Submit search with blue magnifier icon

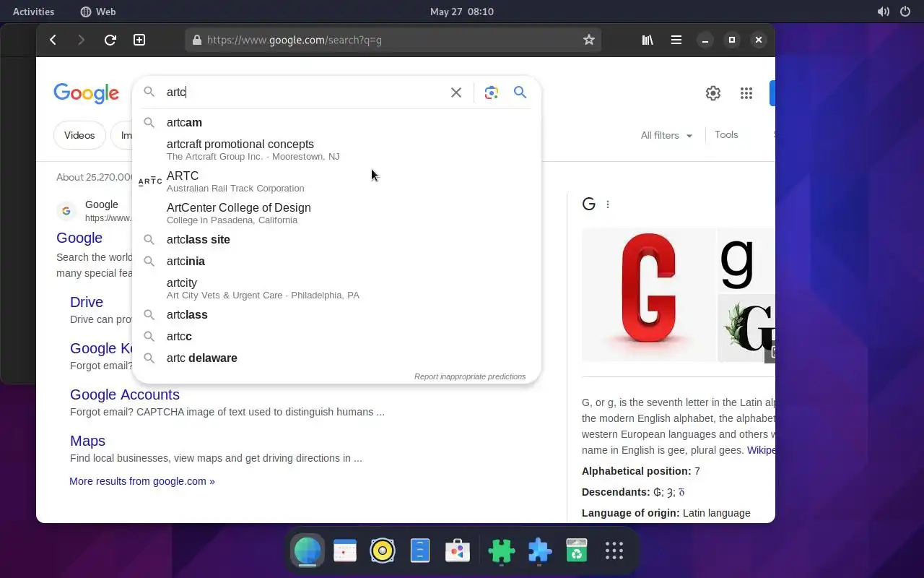[x=520, y=92]
